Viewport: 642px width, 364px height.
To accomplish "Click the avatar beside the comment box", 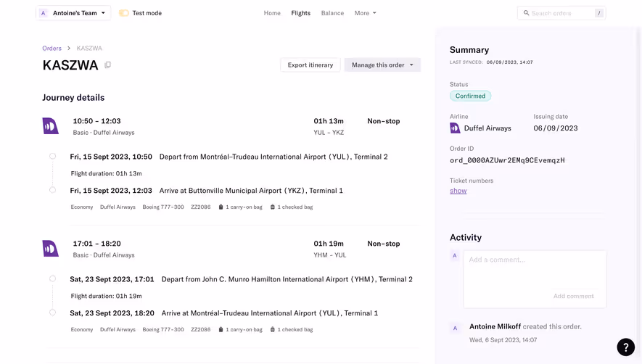I will tap(454, 255).
